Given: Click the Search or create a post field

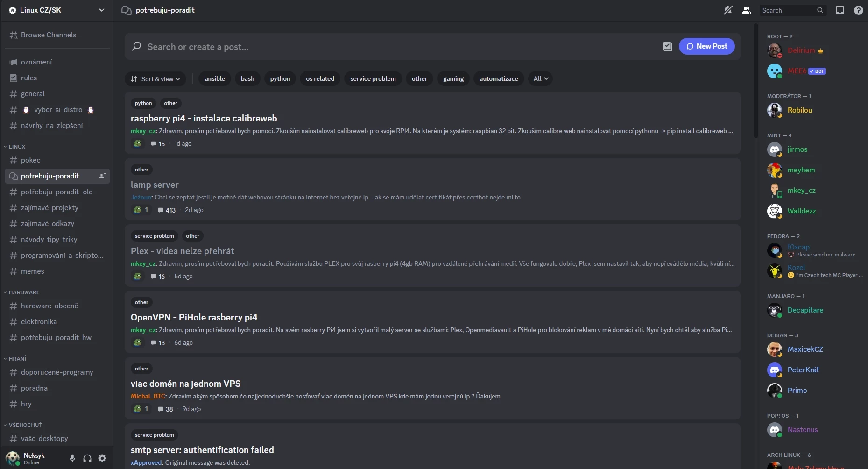Looking at the screenshot, I should 392,47.
